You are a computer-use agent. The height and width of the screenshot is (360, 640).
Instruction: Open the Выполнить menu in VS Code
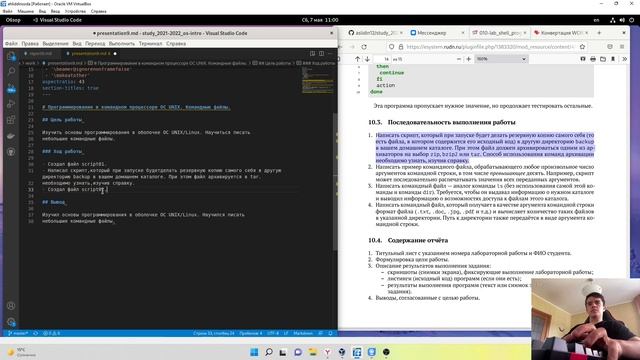122,43
